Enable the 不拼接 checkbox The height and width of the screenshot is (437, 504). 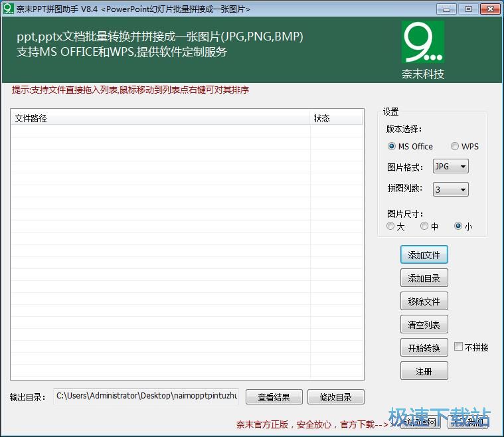(471, 347)
